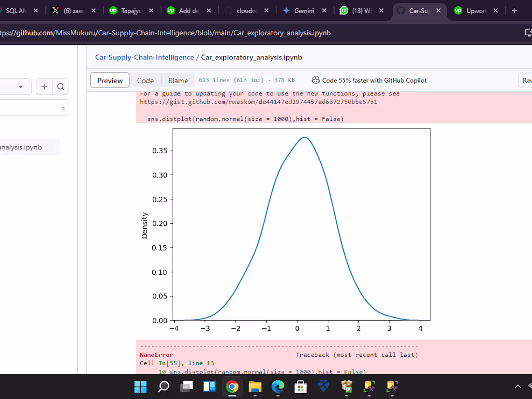Open Microsoft Edge from the taskbar
532x399 pixels.
tap(277, 387)
